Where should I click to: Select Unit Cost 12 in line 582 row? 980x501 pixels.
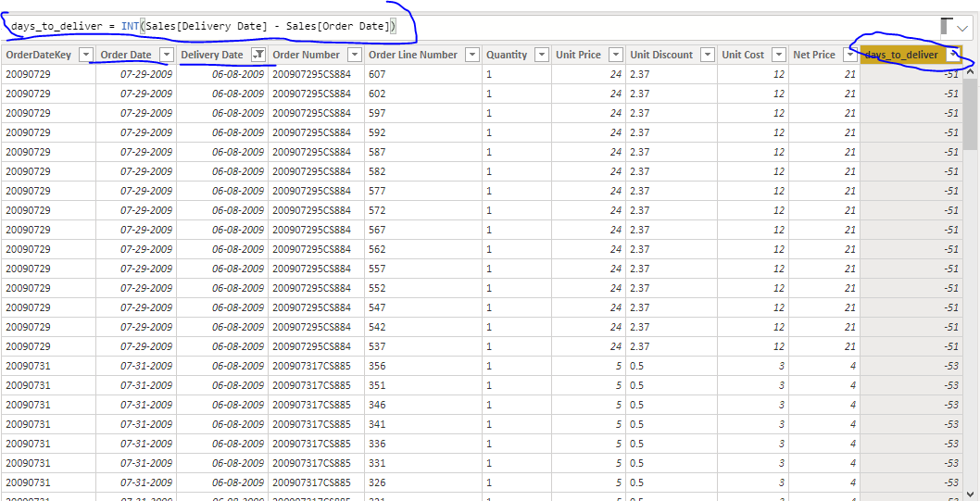pos(752,171)
